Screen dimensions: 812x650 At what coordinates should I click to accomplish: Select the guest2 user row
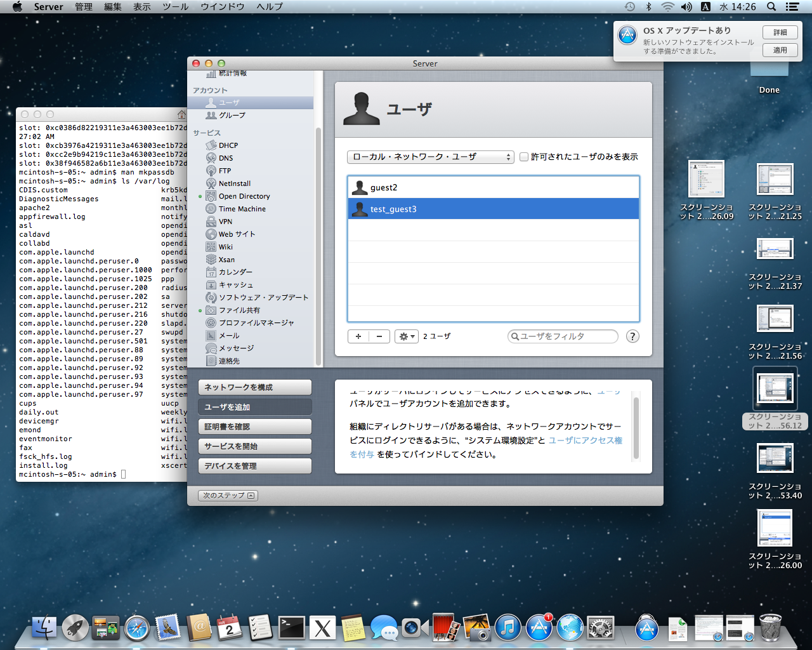494,187
